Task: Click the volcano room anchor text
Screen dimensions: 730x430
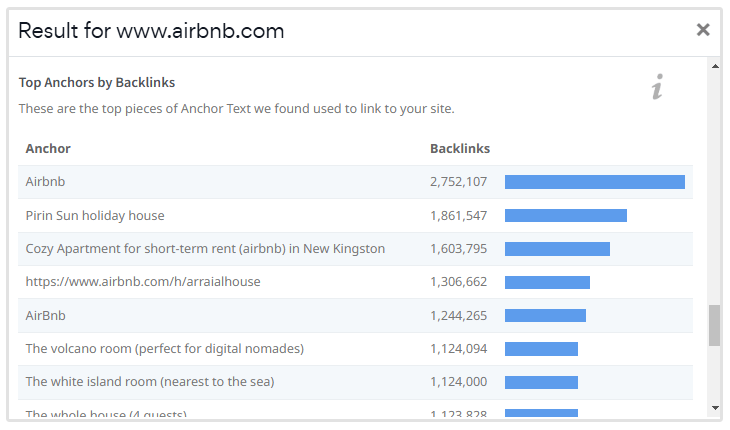Action: coord(164,349)
